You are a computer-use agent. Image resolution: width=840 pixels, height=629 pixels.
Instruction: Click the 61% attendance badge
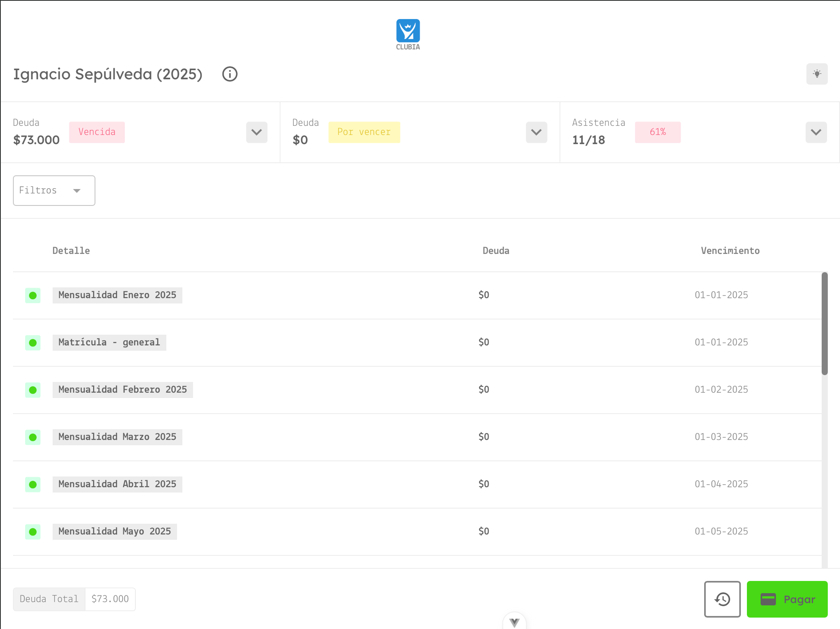[658, 132]
